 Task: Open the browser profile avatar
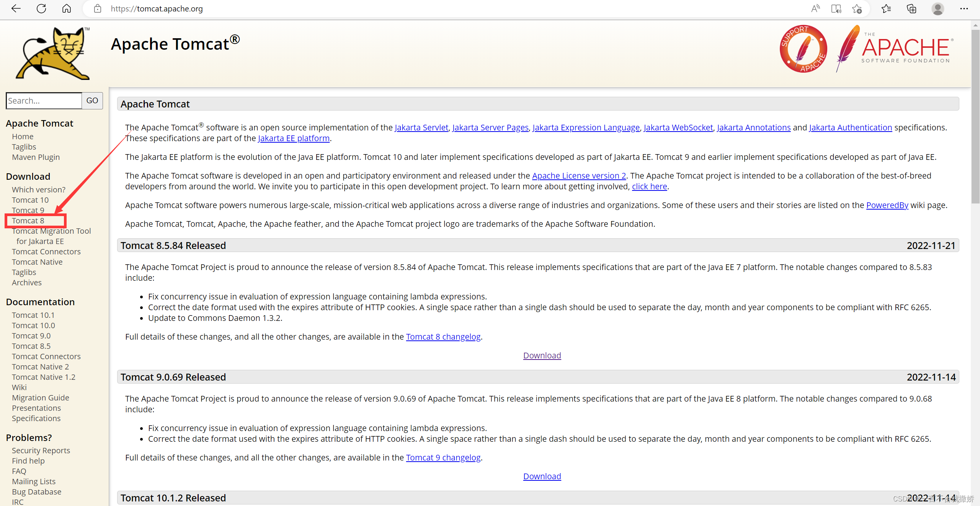point(938,8)
